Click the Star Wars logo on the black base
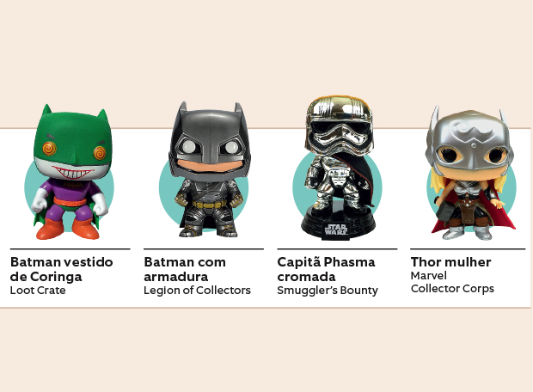This screenshot has height=392, width=533. click(x=336, y=230)
